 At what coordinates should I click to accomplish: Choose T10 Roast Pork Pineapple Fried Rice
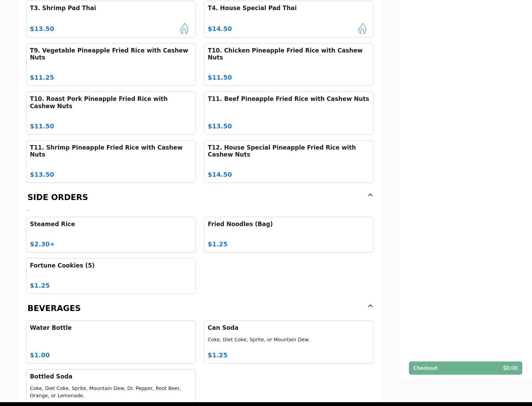click(111, 113)
